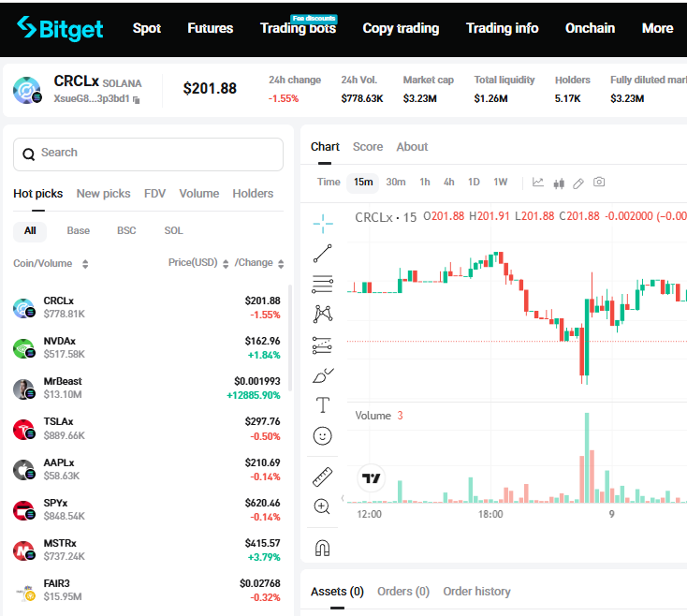Switch to the About tab
687x616 pixels.
(412, 147)
